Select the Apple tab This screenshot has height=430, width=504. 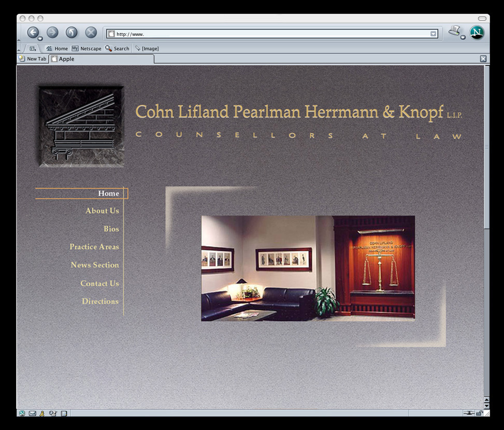[101, 59]
